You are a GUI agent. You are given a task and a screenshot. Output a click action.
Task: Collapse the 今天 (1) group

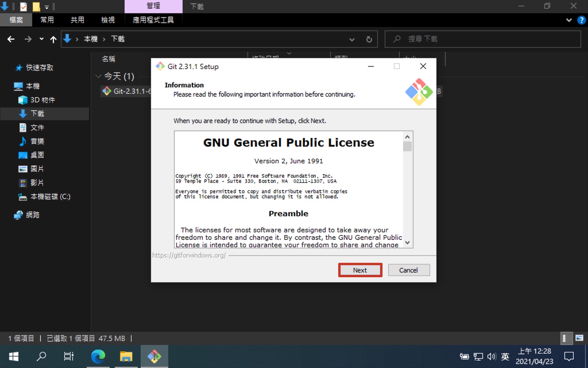tap(98, 76)
